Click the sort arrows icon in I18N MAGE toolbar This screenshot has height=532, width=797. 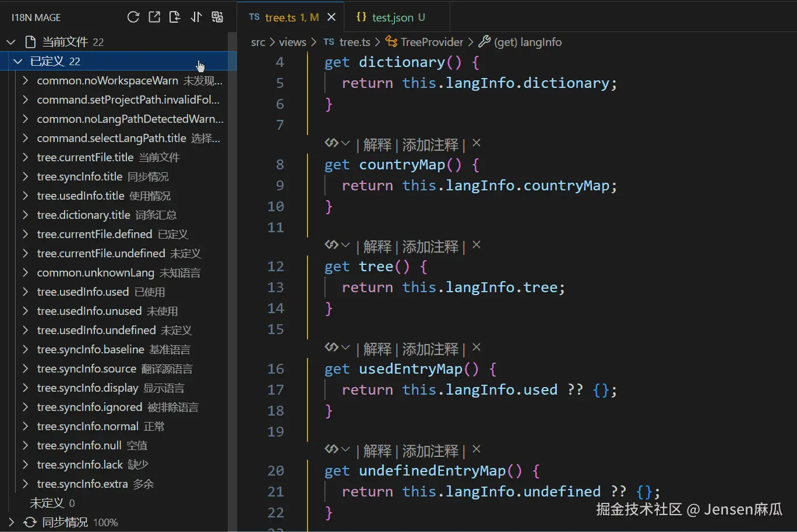coord(196,17)
